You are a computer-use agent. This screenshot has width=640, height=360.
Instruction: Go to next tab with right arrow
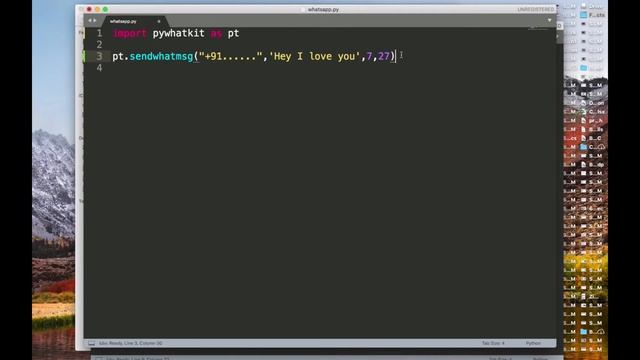pos(95,20)
